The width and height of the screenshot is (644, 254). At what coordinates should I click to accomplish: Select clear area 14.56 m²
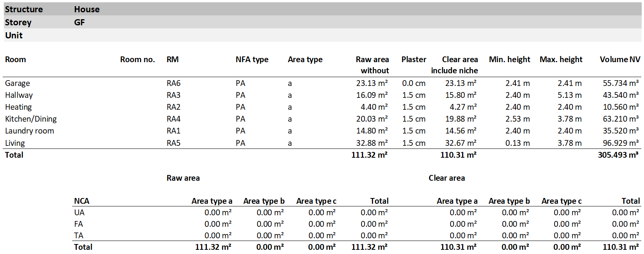pyautogui.click(x=461, y=131)
